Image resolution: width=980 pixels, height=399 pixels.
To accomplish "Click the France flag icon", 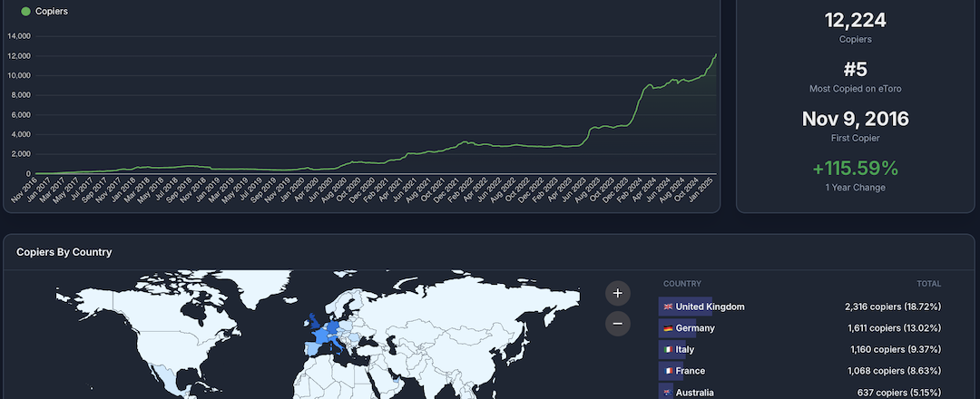I will coord(668,371).
